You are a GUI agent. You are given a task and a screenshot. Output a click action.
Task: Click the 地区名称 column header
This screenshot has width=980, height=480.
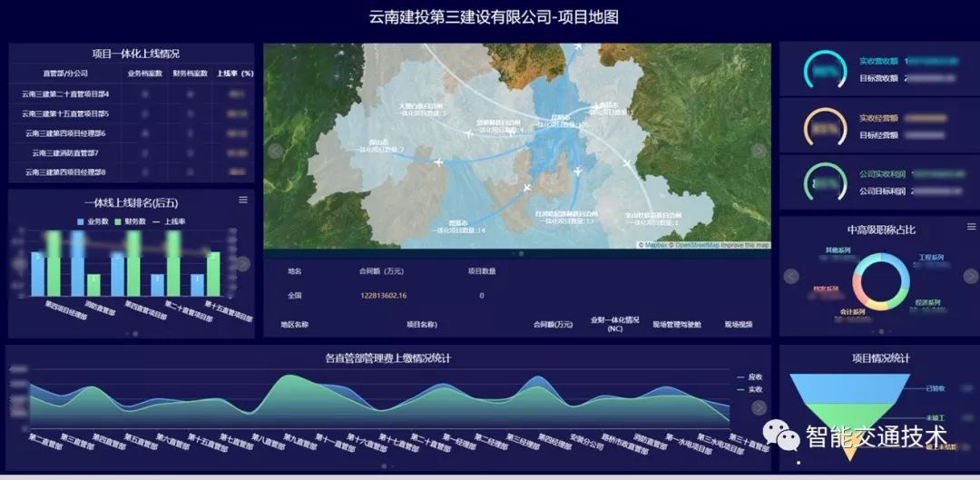tap(294, 324)
